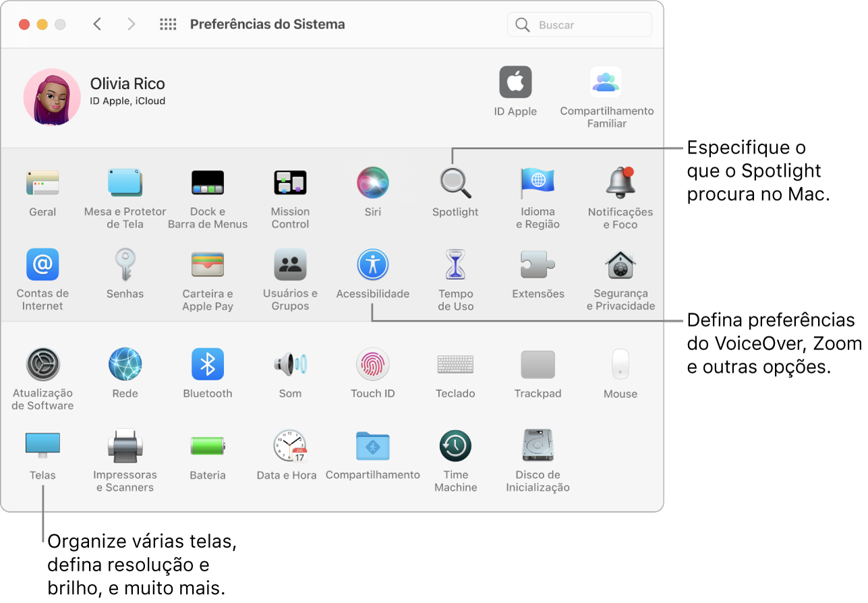This screenshot has width=868, height=603.
Task: Click Olivia Rico profile avatar
Action: tap(52, 97)
